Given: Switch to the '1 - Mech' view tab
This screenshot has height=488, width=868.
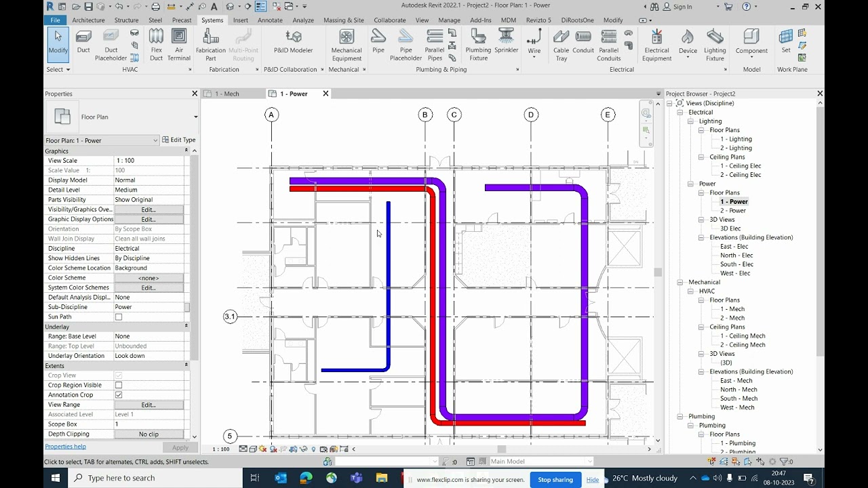Looking at the screenshot, I should pos(226,94).
